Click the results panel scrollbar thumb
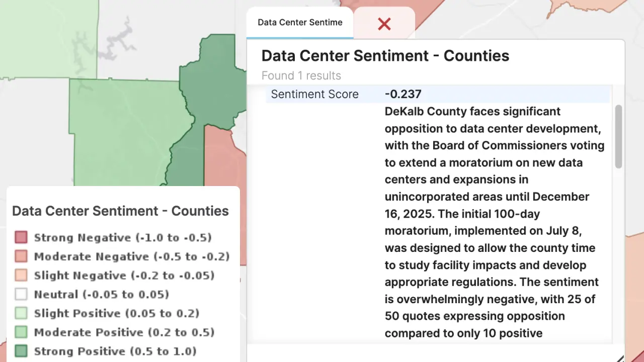Image resolution: width=644 pixels, height=362 pixels. pos(618,137)
